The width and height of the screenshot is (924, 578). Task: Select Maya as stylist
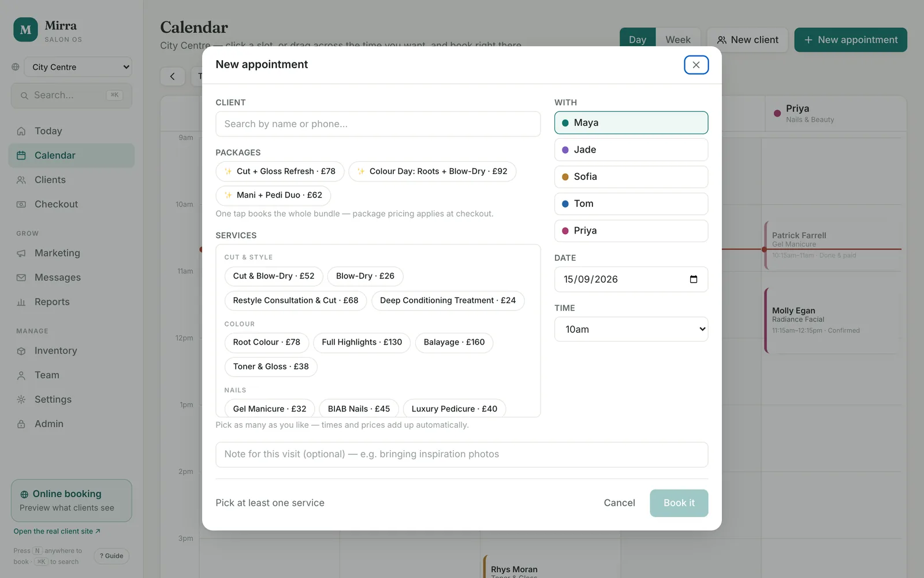click(631, 123)
